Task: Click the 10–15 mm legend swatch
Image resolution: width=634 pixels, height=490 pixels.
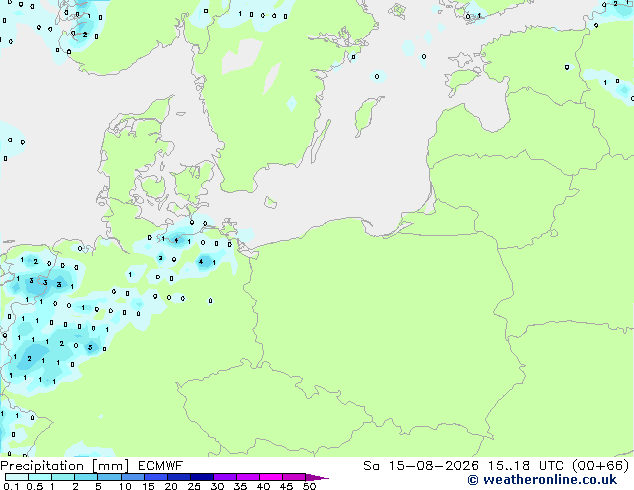Action: (x=133, y=477)
